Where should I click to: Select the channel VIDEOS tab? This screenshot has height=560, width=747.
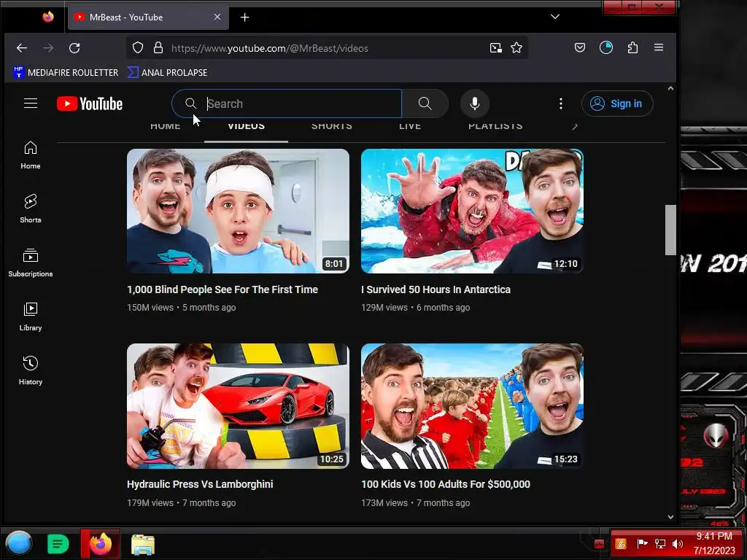click(x=246, y=127)
